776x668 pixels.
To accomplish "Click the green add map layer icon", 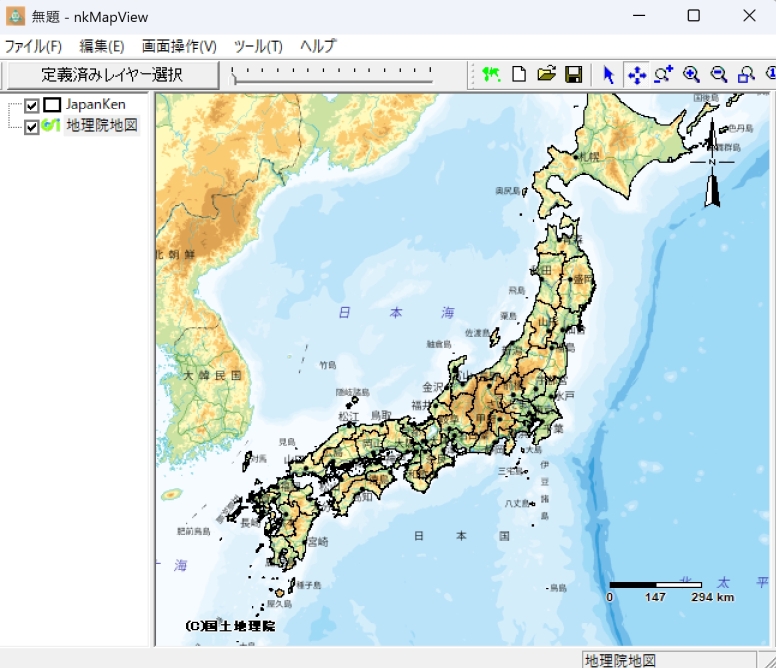I will pyautogui.click(x=490, y=75).
